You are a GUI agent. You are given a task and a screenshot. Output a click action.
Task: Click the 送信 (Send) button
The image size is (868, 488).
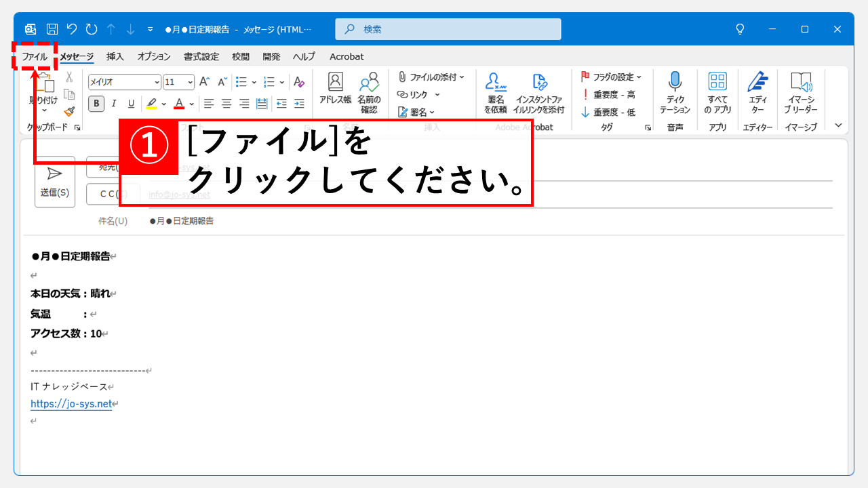(54, 180)
